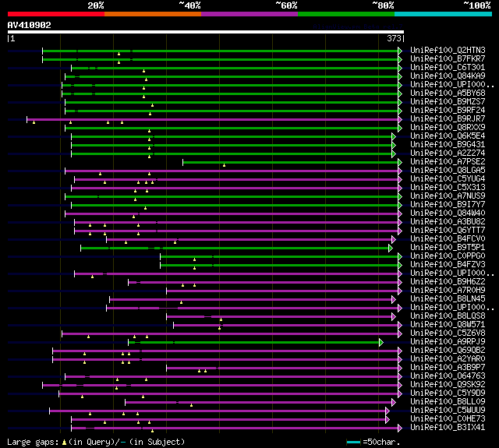The width and height of the screenshot is (499, 448).
Task: Open the UniRef100_A5BY68 entry
Action: (448, 93)
